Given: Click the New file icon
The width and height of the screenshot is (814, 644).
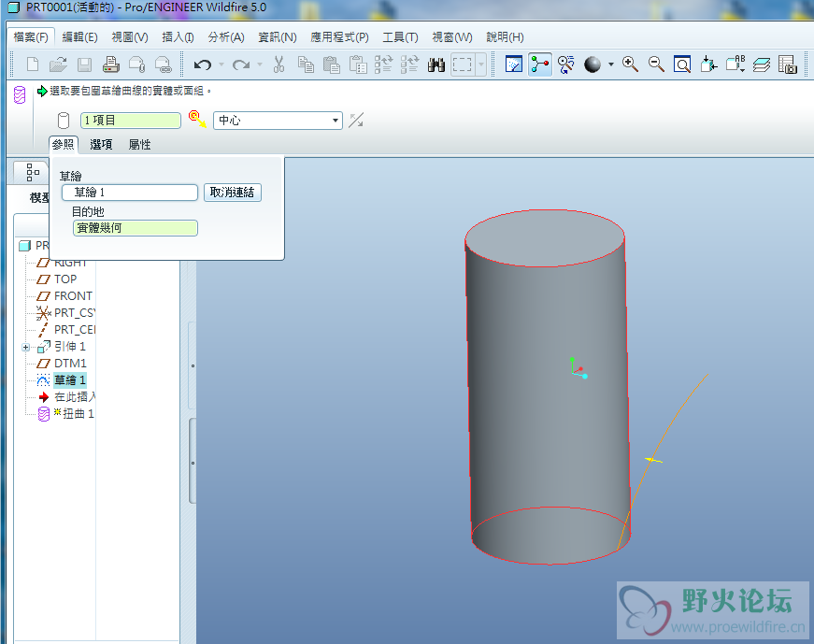Looking at the screenshot, I should [x=33, y=64].
